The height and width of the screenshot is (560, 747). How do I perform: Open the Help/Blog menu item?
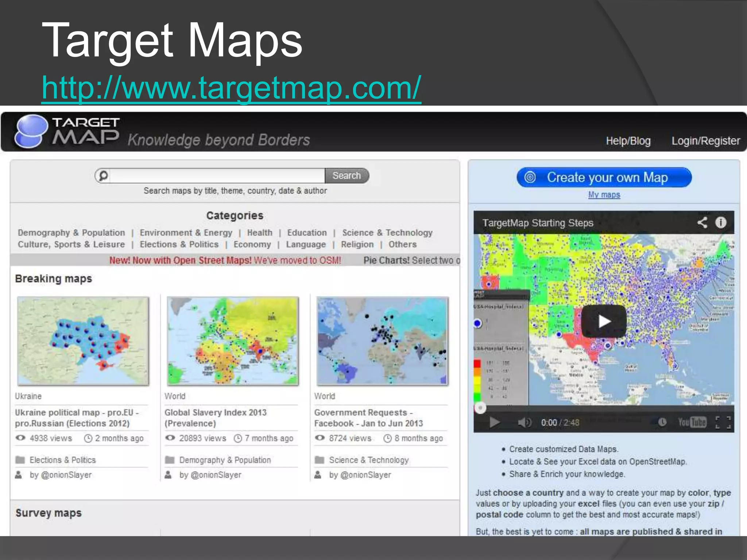[x=628, y=141]
